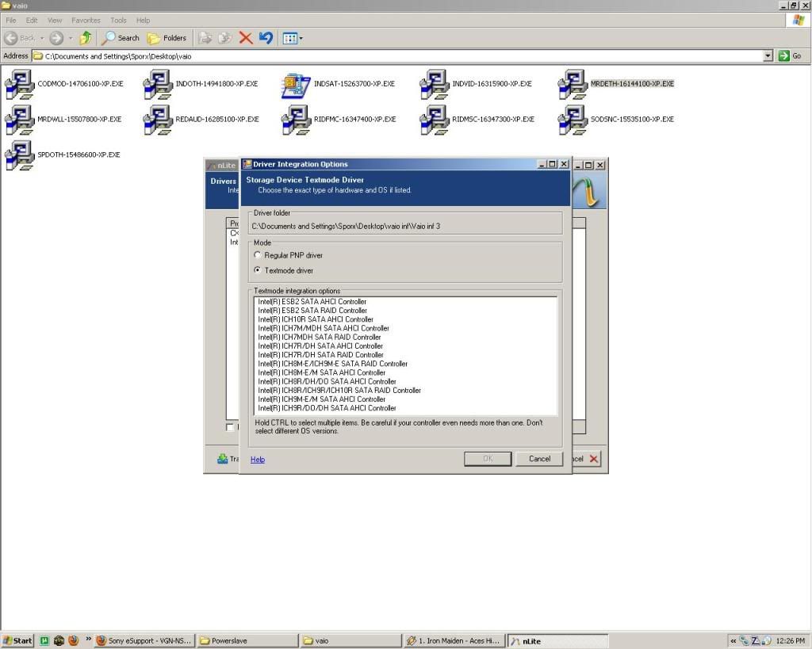Select Intel(R) ICH9M-E/M SATA AHCI Controller
This screenshot has height=649, width=812.
tap(322, 399)
